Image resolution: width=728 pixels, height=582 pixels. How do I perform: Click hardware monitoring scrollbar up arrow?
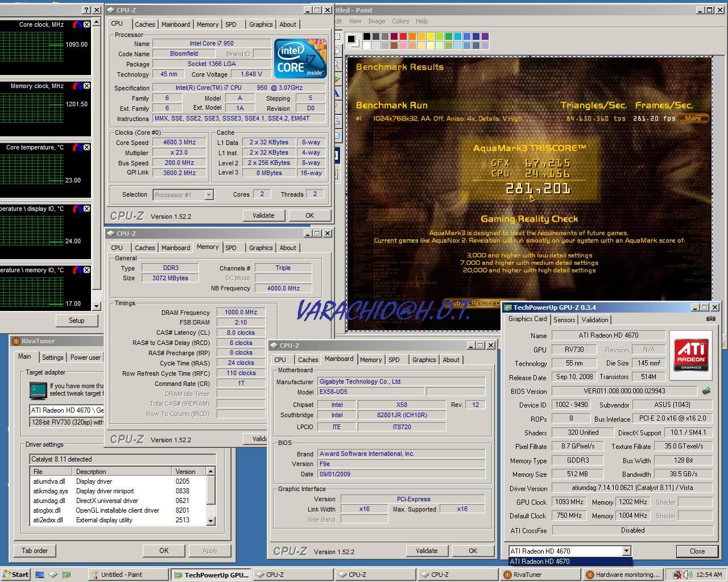point(96,21)
